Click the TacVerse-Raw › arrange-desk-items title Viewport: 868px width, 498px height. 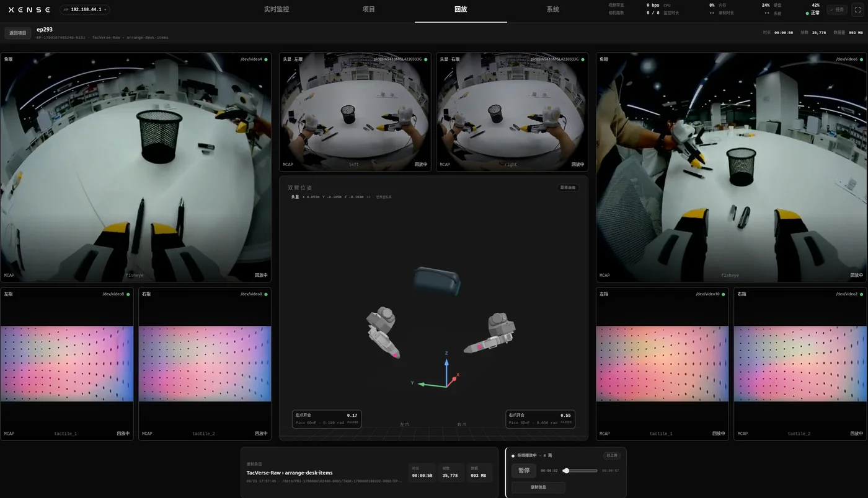coord(290,473)
